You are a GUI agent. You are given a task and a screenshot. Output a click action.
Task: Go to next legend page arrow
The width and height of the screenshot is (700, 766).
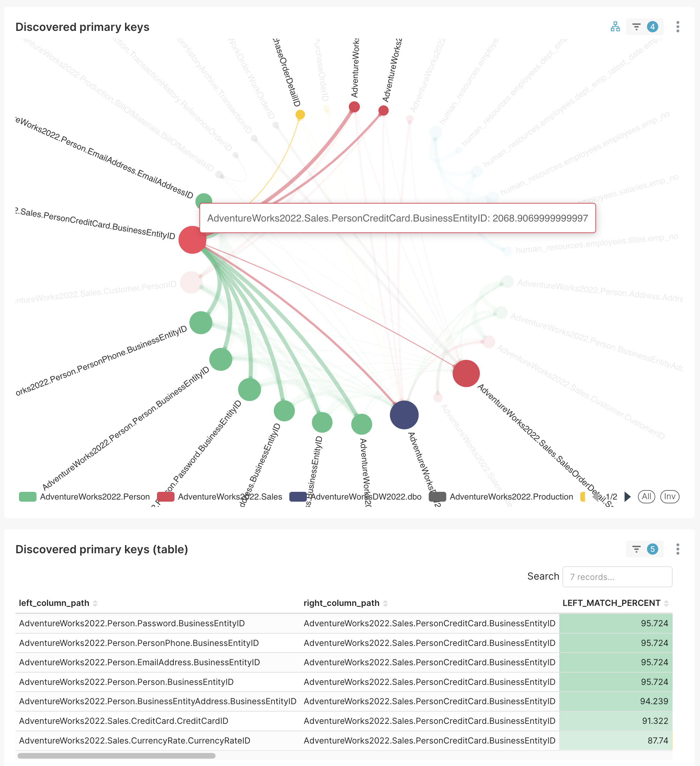coord(627,497)
